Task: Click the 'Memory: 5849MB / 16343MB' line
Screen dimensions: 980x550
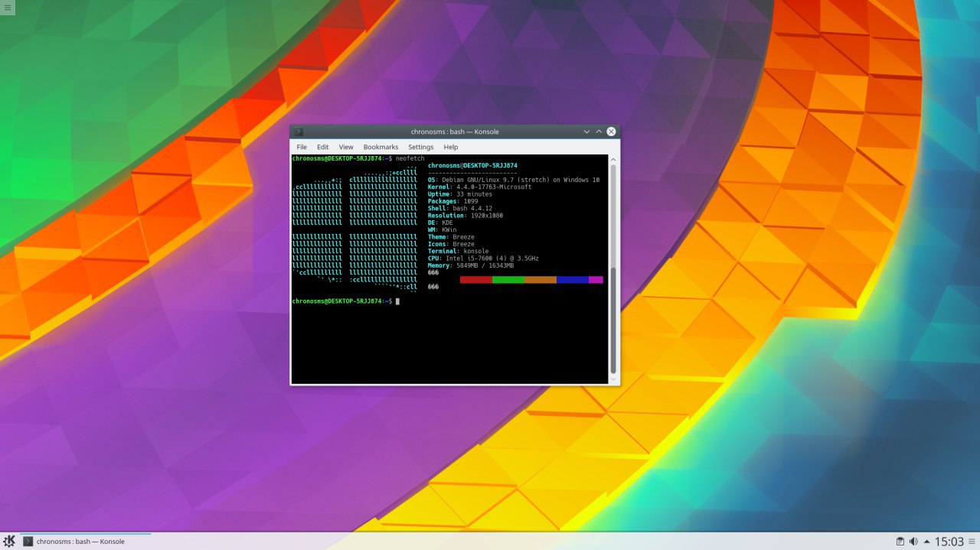Action: coord(471,265)
